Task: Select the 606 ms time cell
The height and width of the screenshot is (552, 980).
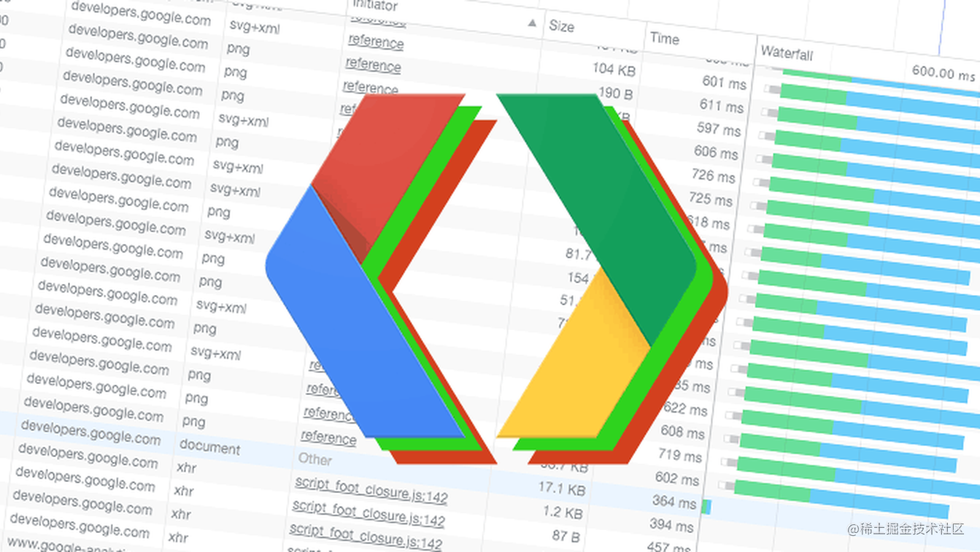Action: (x=715, y=153)
